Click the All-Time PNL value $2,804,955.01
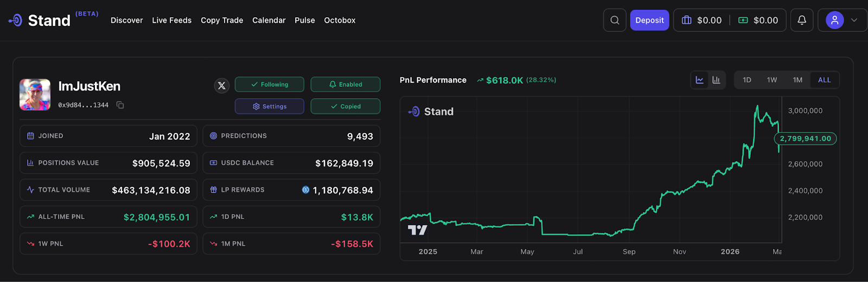868x282 pixels. coord(157,217)
